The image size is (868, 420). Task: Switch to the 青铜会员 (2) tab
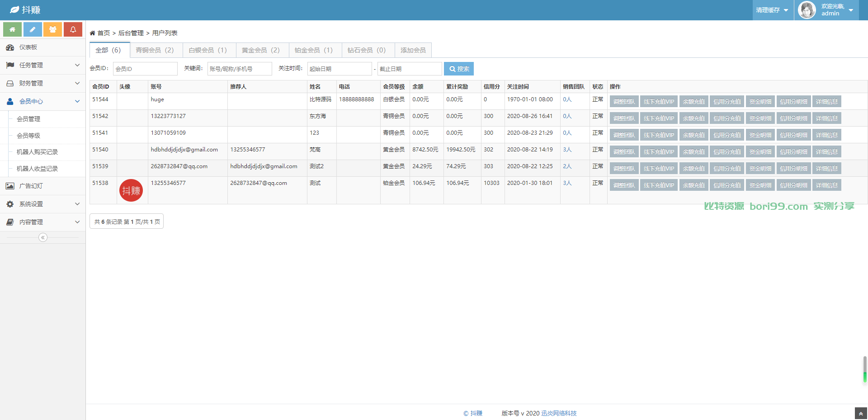156,50
